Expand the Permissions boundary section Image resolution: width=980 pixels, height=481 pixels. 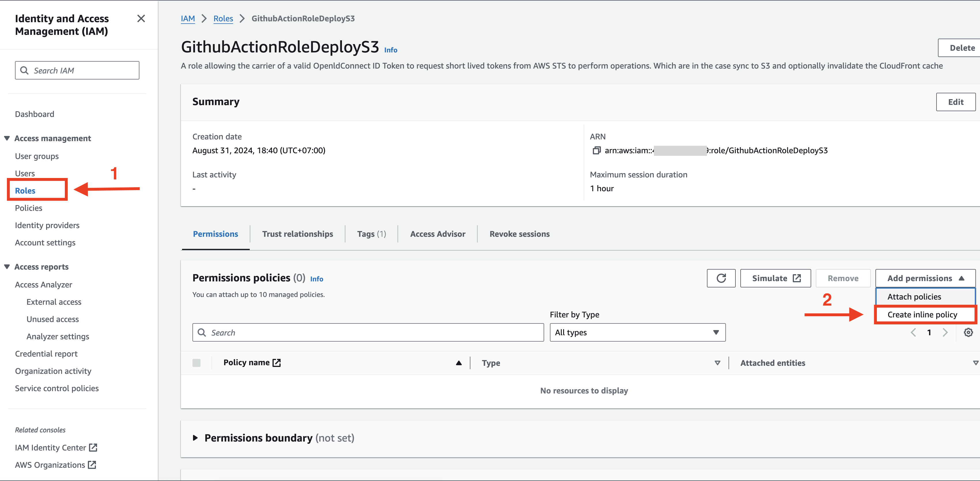pyautogui.click(x=195, y=438)
